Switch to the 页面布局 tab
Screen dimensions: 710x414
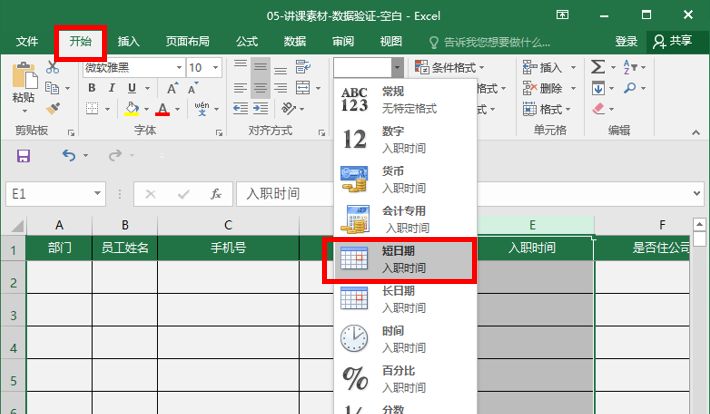coord(187,42)
